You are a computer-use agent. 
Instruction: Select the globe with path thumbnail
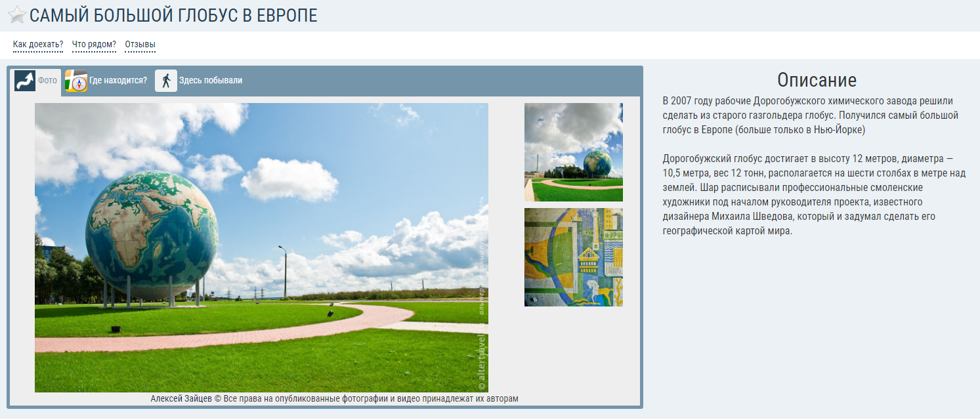pos(573,152)
